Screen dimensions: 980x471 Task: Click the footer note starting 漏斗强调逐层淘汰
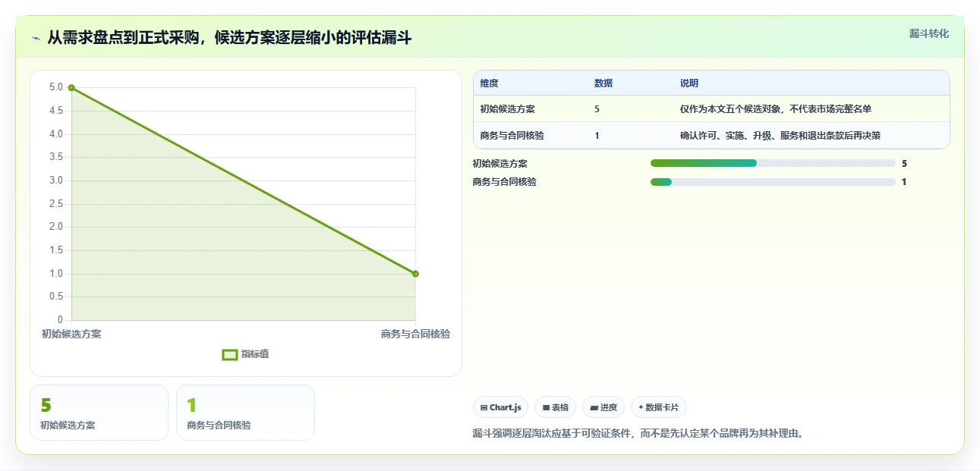point(638,434)
